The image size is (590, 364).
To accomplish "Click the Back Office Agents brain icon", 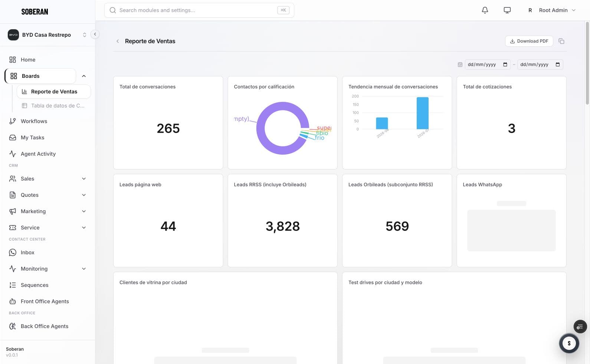I will pos(13,326).
